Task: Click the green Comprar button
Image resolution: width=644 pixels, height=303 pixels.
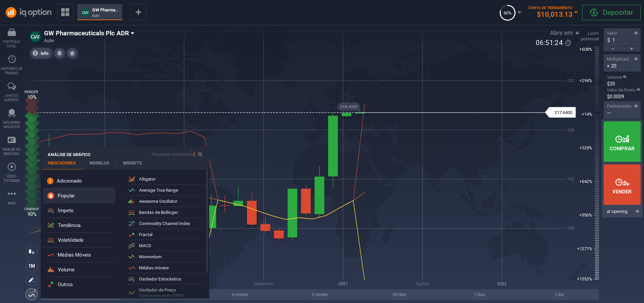Action: (622, 142)
